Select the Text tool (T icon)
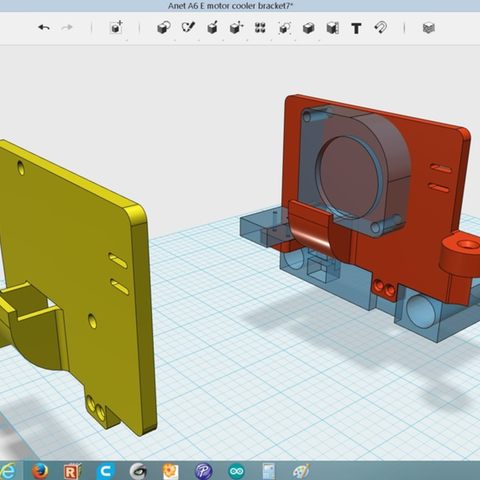 [356, 28]
